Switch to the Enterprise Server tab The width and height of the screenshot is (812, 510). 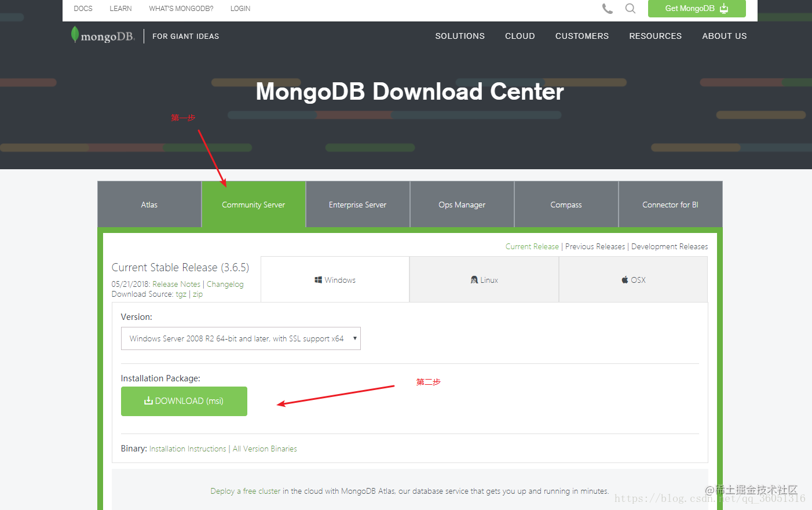(x=357, y=204)
